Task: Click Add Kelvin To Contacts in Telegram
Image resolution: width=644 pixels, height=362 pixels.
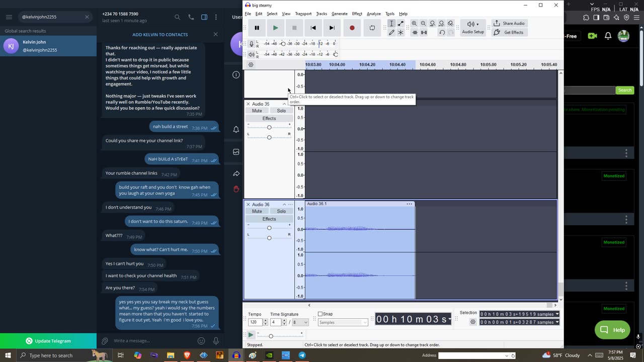Action: (160, 35)
